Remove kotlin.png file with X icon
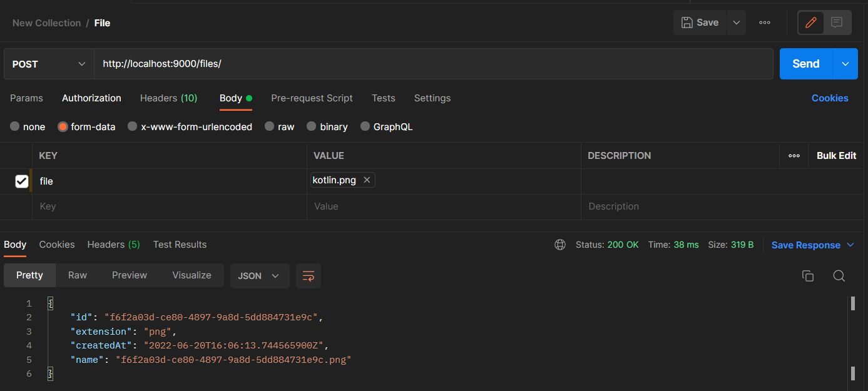868x391 pixels. pyautogui.click(x=367, y=180)
